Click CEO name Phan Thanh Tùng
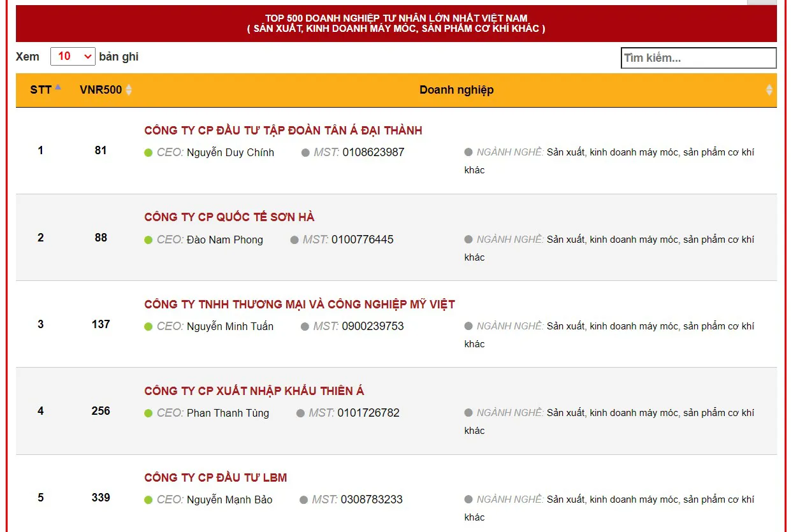The height and width of the screenshot is (532, 791). 228,413
